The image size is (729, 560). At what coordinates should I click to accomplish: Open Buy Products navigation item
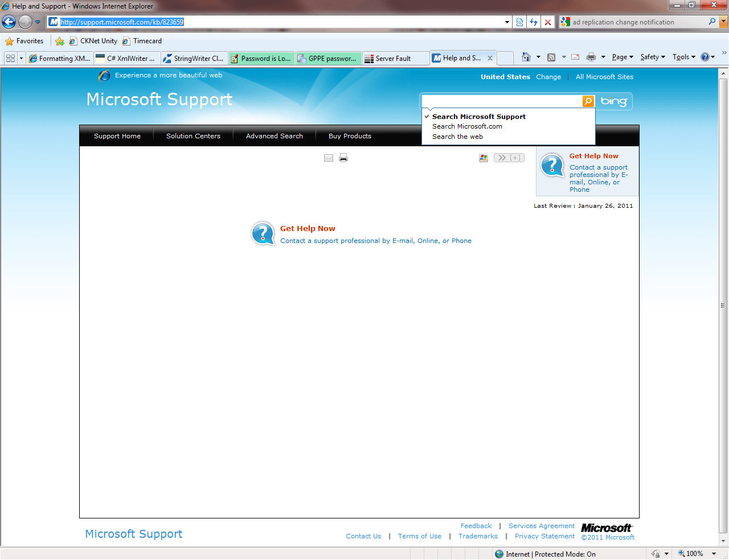[x=350, y=136]
